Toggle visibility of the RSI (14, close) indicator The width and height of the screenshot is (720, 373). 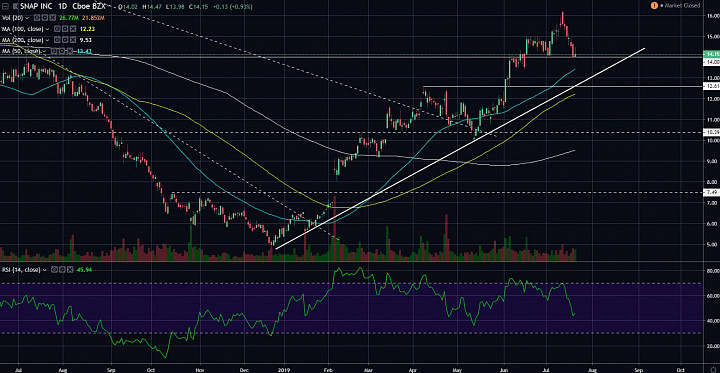tap(54, 270)
